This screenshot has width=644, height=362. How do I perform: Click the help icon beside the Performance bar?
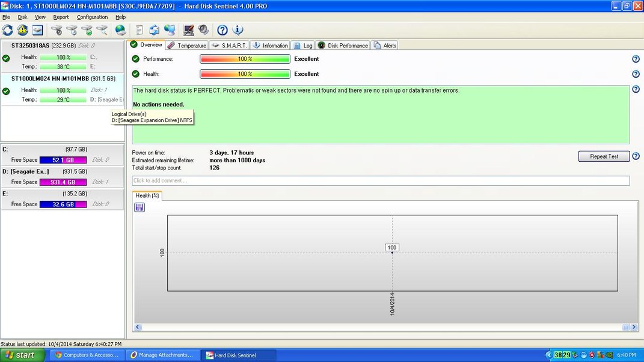pos(636,59)
